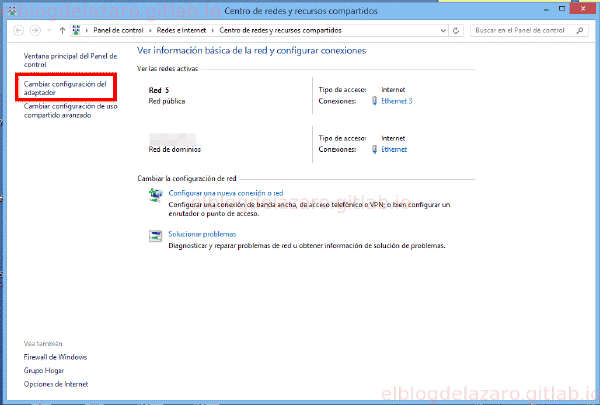Refresh the Control Panel view
This screenshot has width=600, height=405.
click(456, 31)
